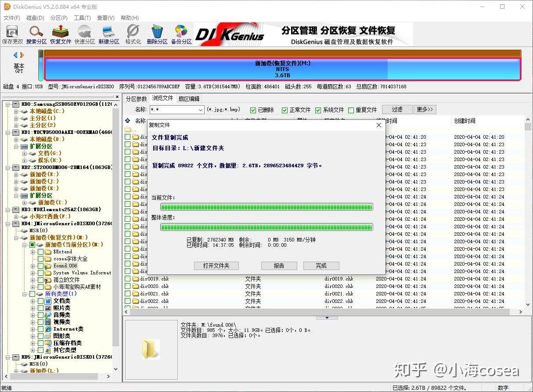Click the 整体进度 overall progress bar
This screenshot has width=533, height=392.
tap(266, 227)
